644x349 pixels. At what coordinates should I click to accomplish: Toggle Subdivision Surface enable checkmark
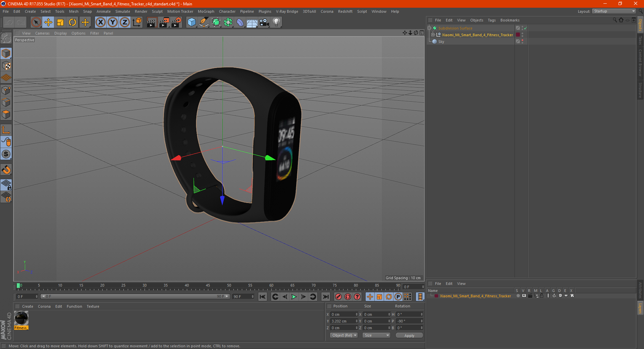[526, 28]
